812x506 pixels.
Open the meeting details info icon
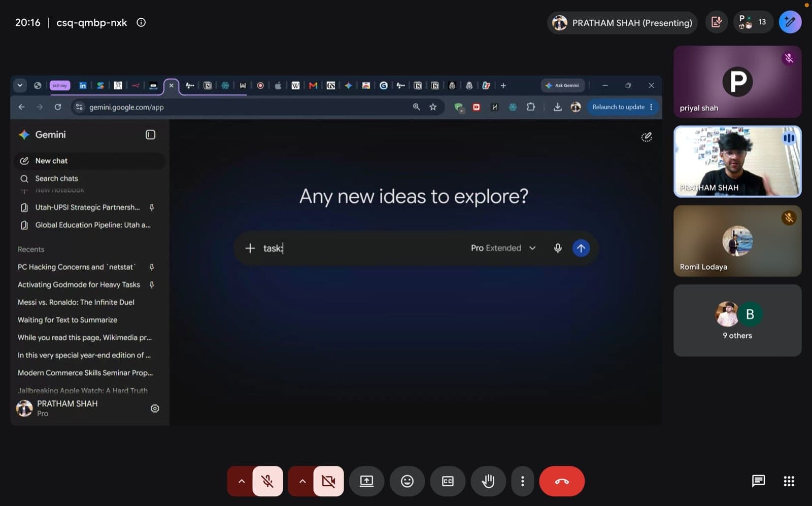pyautogui.click(x=141, y=22)
